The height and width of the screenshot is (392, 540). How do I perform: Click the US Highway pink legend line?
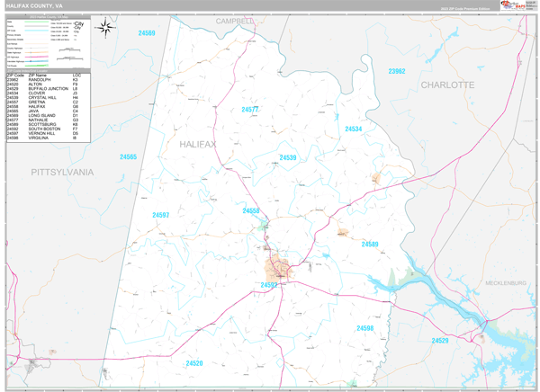coord(37,57)
